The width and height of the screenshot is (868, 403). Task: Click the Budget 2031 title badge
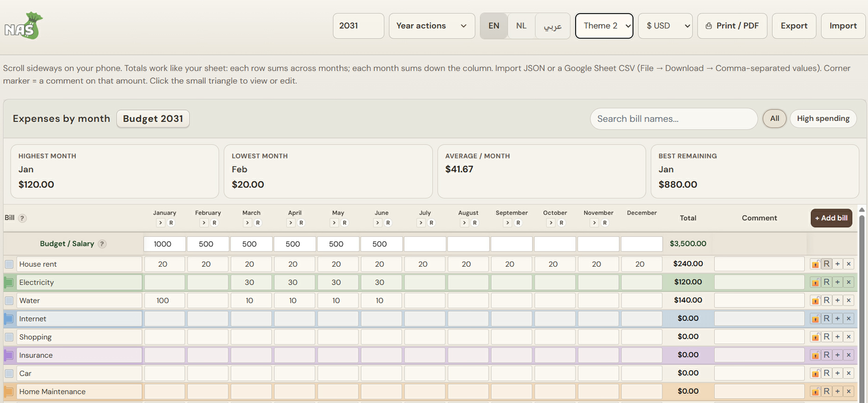[153, 119]
